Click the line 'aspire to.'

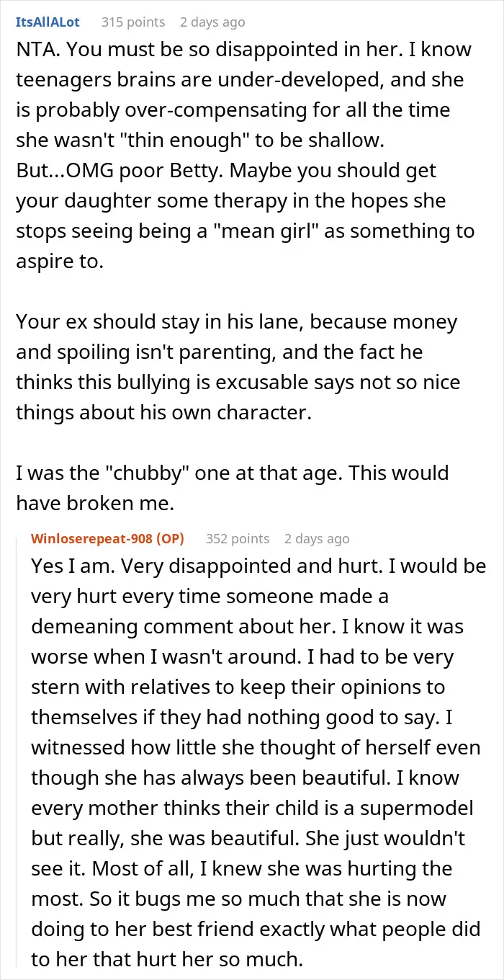tap(60, 262)
